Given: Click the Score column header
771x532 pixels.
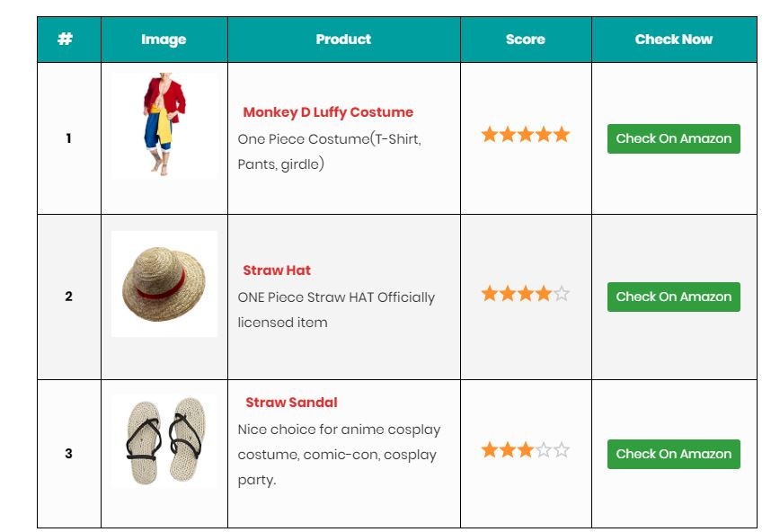Looking at the screenshot, I should point(526,40).
